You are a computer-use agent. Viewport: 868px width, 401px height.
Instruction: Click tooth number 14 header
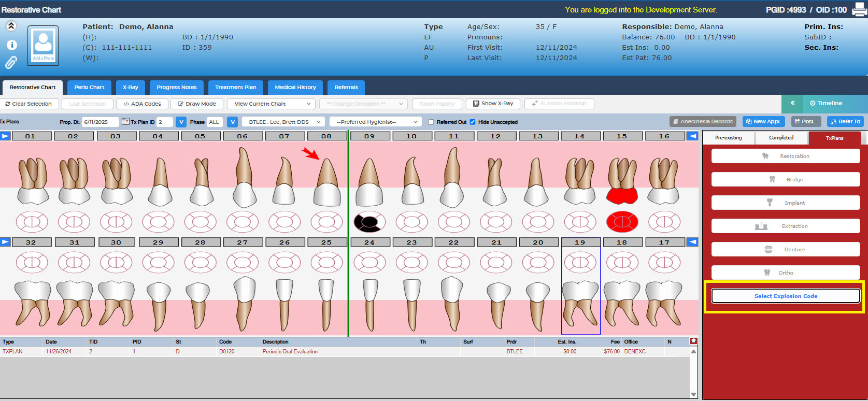pos(580,136)
